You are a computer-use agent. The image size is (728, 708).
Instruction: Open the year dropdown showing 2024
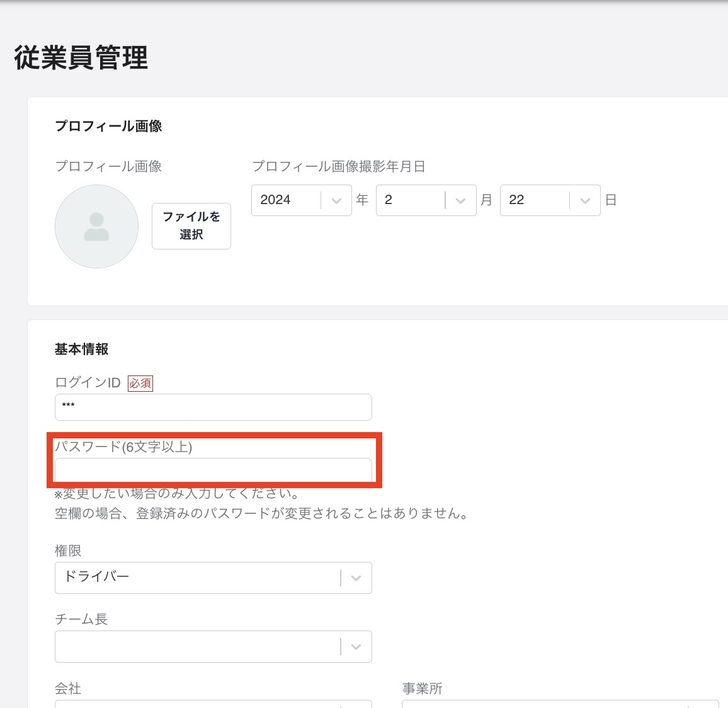point(287,200)
